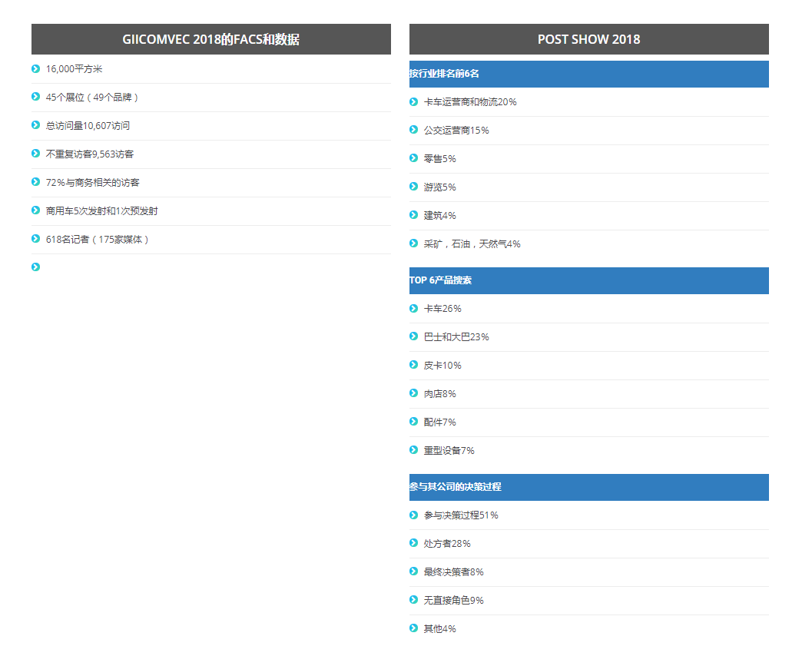Click the 按行业排名前6名 section bar
This screenshot has height=646, width=812.
[588, 75]
